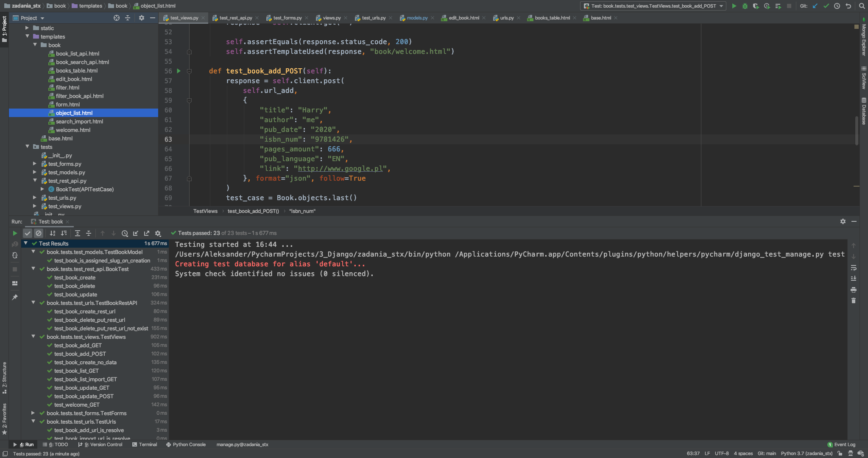Sort test results alphabetically
The width and height of the screenshot is (868, 458).
coord(53,233)
